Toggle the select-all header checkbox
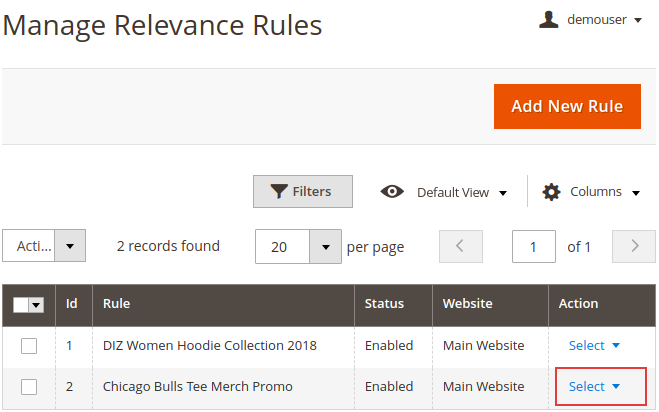The height and width of the screenshot is (412, 659). [22, 304]
